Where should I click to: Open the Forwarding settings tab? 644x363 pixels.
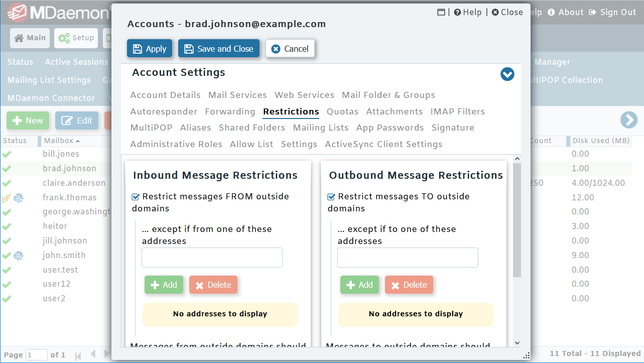pos(230,111)
